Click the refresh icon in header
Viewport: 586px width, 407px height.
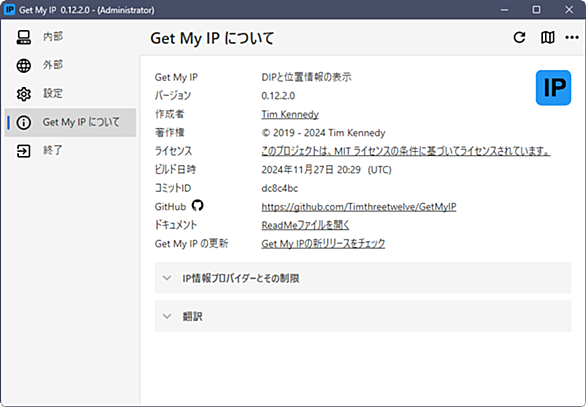[519, 37]
